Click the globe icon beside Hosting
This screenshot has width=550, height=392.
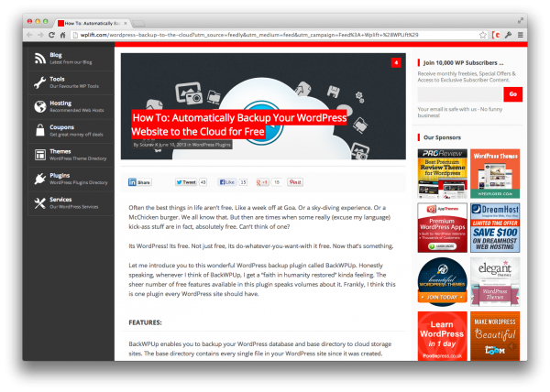40,106
